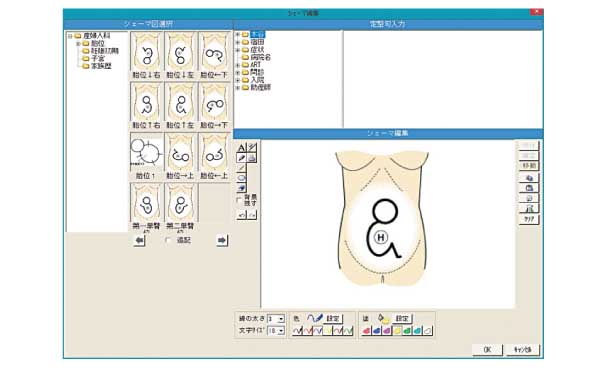The width and height of the screenshot is (600, 370).
Task: Click キャンセル cancel button
Action: pyautogui.click(x=523, y=350)
